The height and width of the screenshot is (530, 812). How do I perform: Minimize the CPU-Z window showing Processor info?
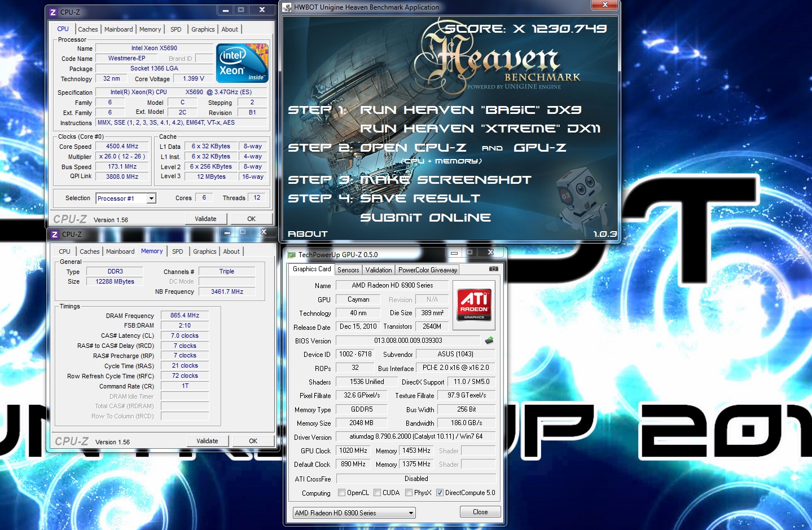tap(225, 10)
